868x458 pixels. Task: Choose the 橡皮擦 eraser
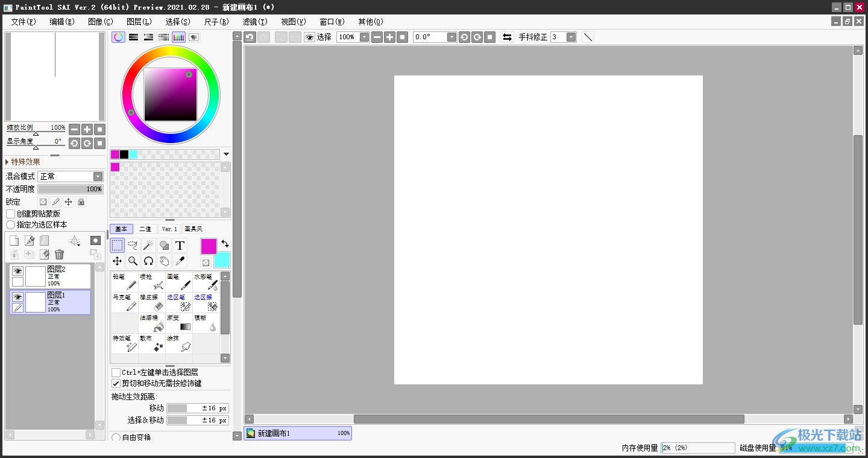click(152, 302)
